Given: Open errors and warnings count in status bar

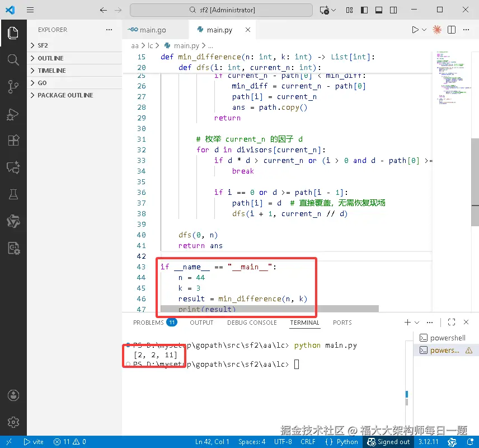Looking at the screenshot, I should [x=69, y=442].
